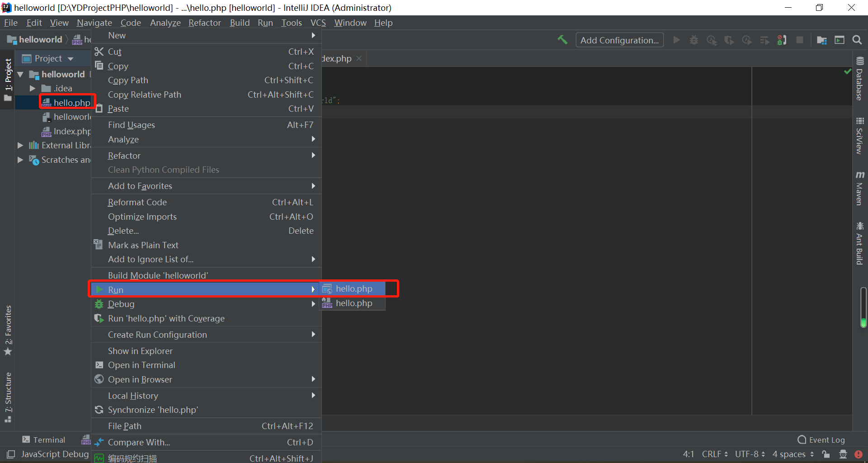This screenshot has height=463, width=868.
Task: Open 4 spaces indent selector
Action: click(x=793, y=454)
